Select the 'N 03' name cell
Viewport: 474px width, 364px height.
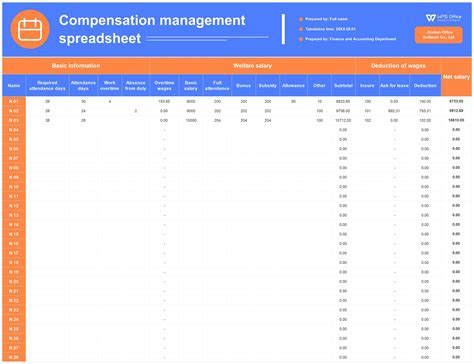pyautogui.click(x=14, y=120)
